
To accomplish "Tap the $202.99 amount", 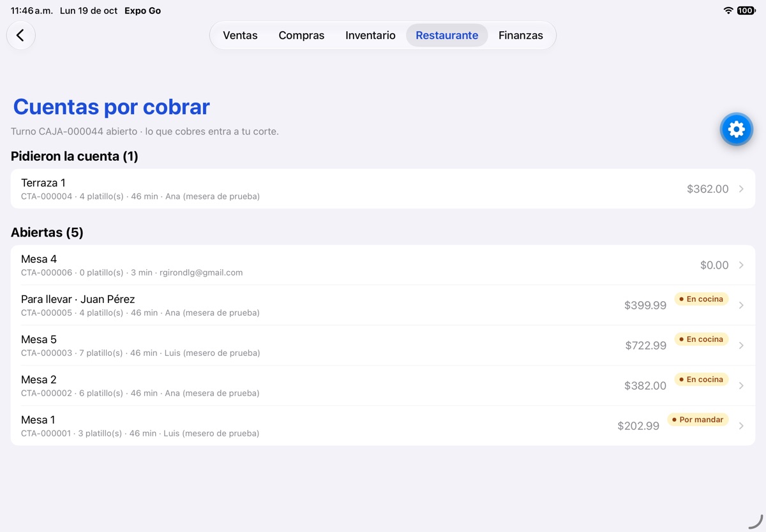I will pyautogui.click(x=638, y=426).
